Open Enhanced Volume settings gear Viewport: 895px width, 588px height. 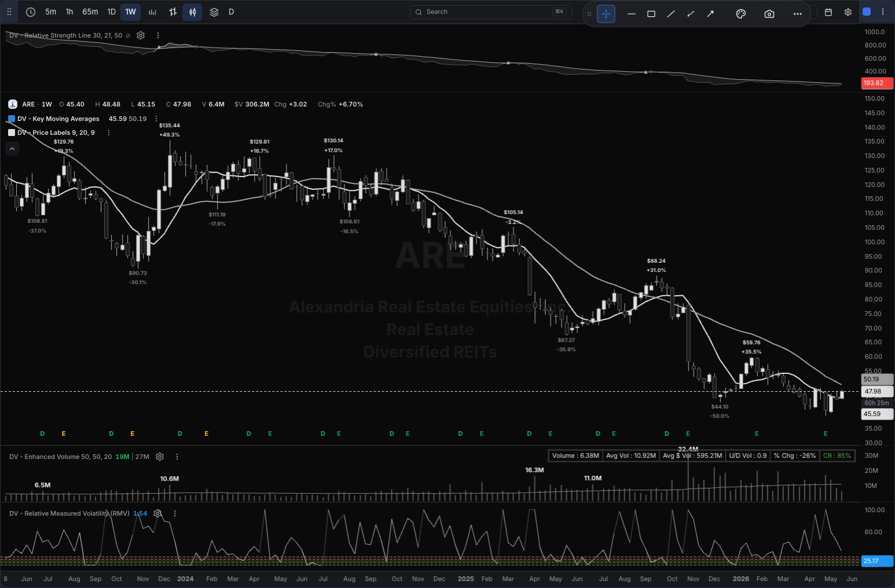pyautogui.click(x=160, y=457)
